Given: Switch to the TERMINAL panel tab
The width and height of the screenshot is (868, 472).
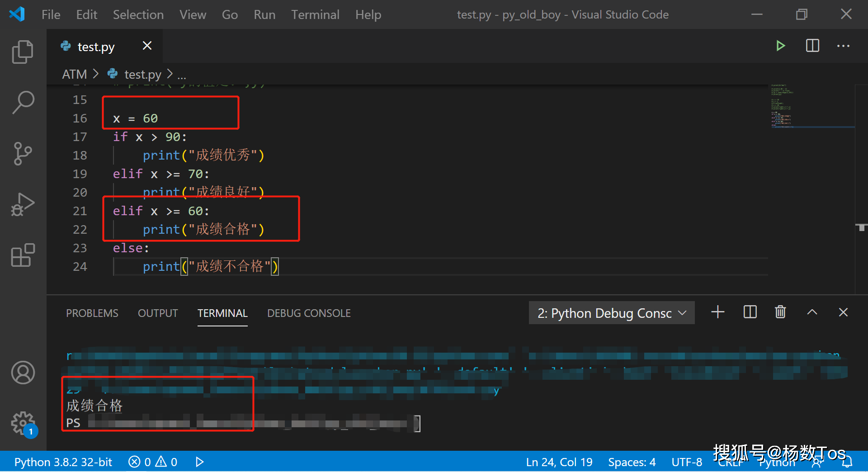Looking at the screenshot, I should 222,313.
